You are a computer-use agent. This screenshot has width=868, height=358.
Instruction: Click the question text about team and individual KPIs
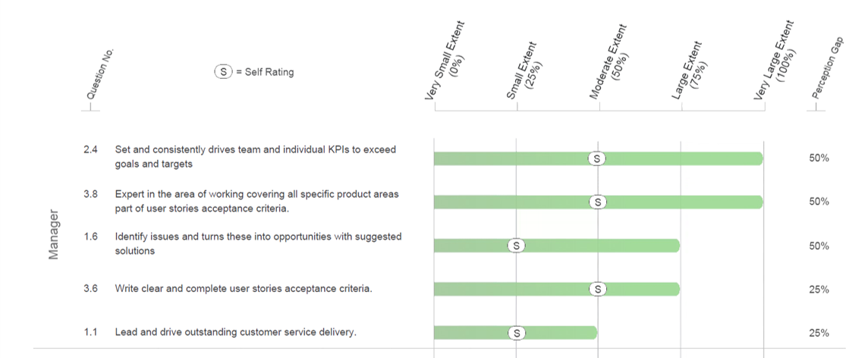click(x=255, y=156)
